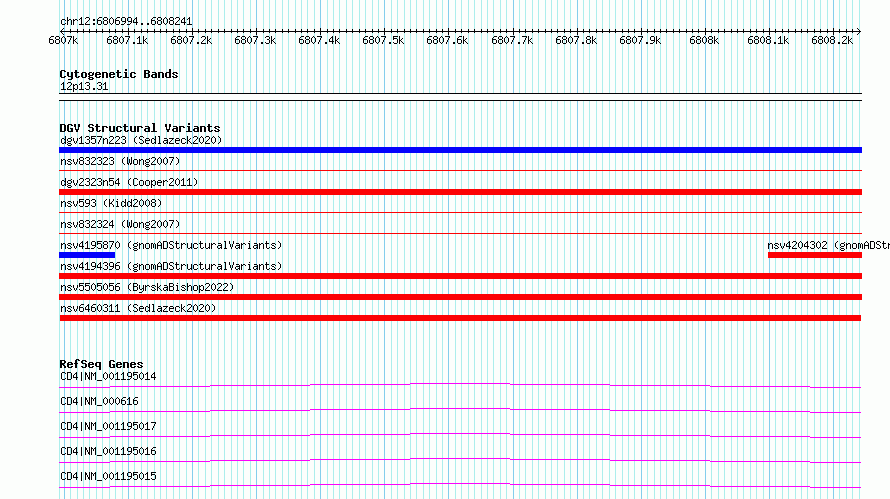Screen dimensions: 890x499
Task: Select transcript CD4|NM_000616
Action: click(x=99, y=401)
